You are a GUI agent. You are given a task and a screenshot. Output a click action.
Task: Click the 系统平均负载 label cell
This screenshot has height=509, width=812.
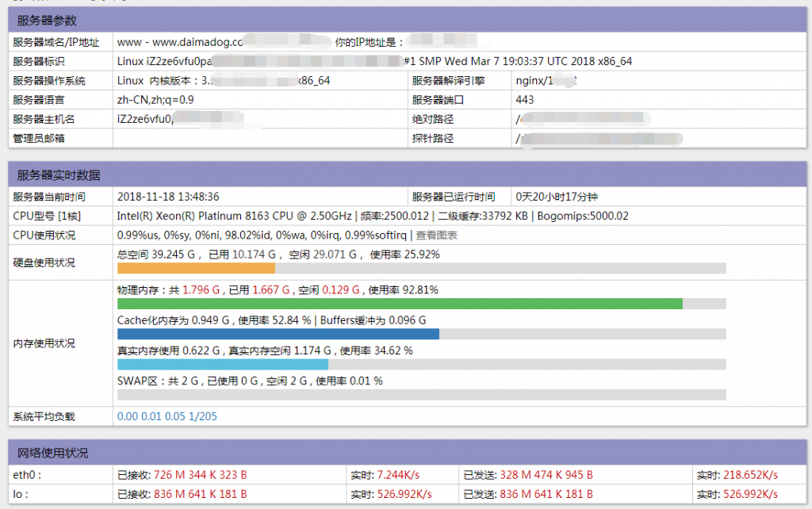60,416
